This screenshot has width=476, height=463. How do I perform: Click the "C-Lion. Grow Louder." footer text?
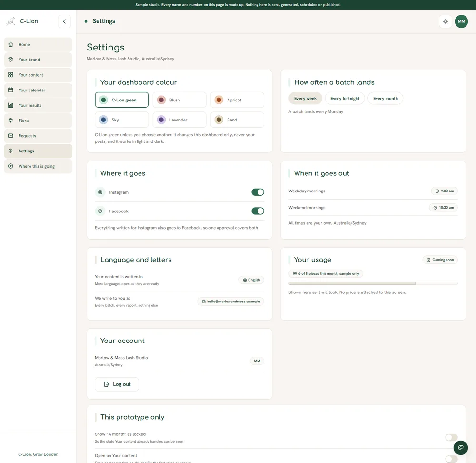point(38,454)
